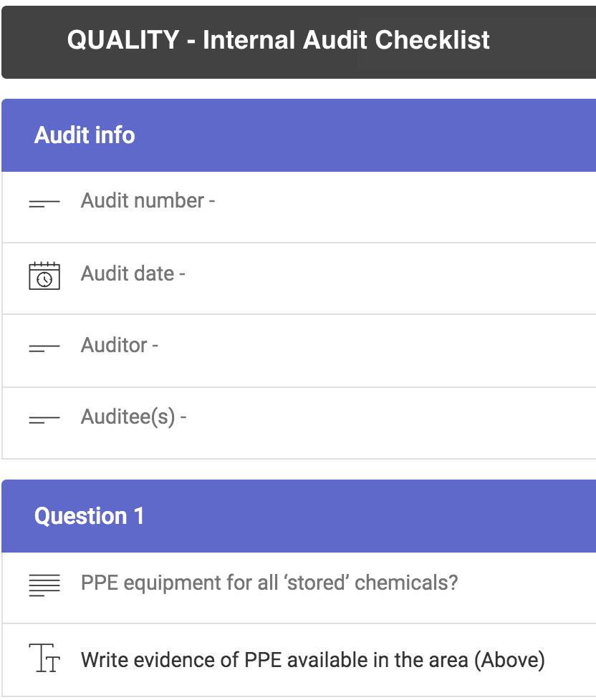Select the Audit date field label

point(133,273)
